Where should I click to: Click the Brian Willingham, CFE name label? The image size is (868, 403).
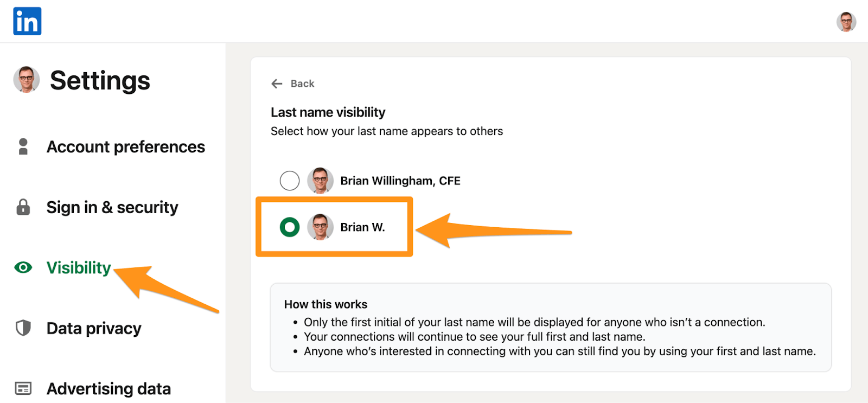click(400, 181)
